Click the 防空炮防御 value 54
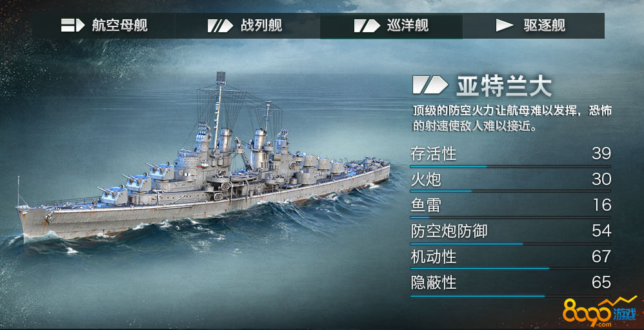This screenshot has height=330, width=644. pos(601,231)
